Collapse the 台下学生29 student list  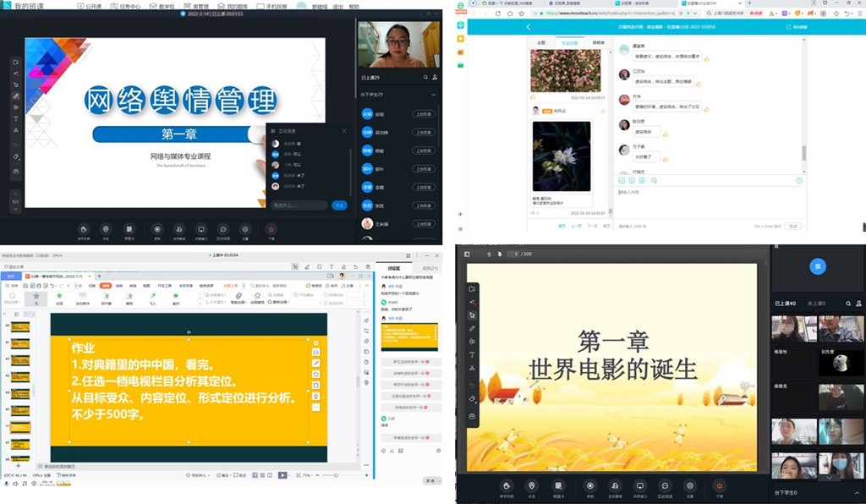433,95
